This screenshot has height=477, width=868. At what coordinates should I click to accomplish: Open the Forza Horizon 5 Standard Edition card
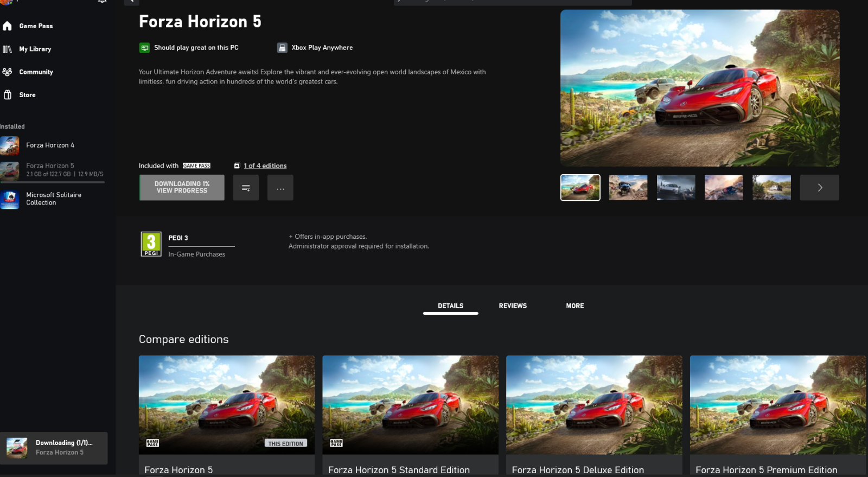(411, 416)
